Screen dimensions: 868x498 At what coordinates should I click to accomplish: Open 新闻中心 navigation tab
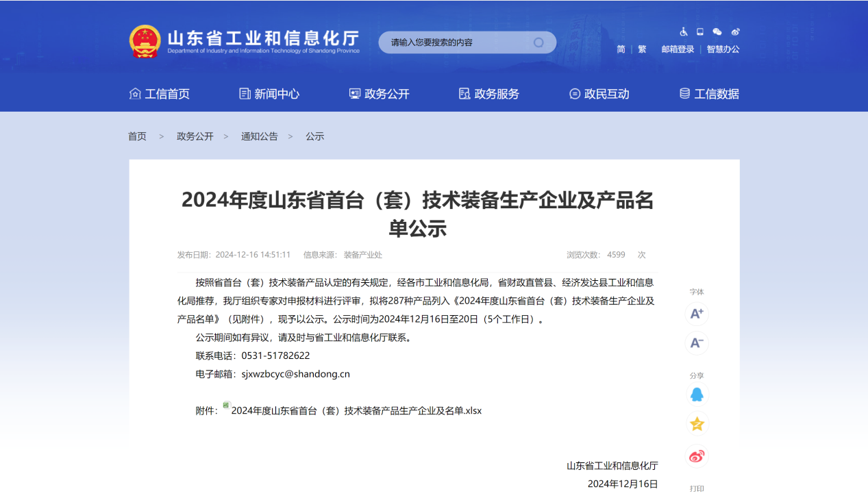tap(269, 94)
